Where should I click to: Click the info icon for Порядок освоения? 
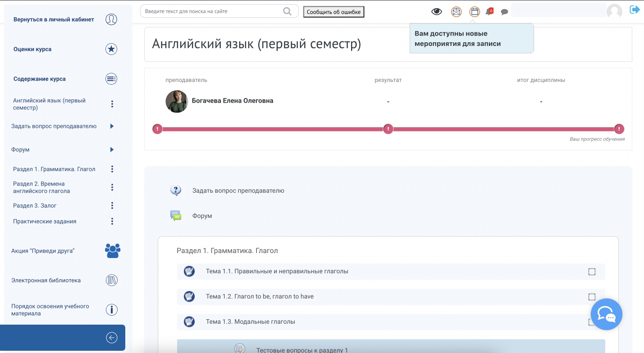pos(111,310)
